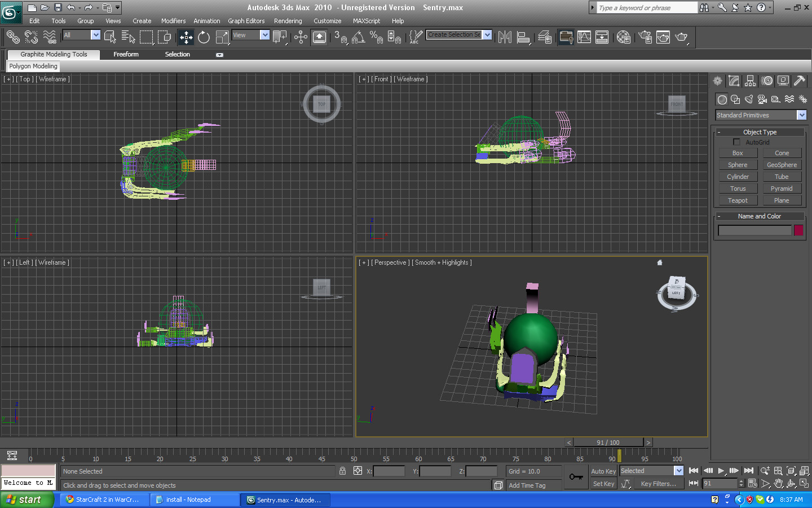Toggle Selection Lock padlock
Image resolution: width=812 pixels, height=508 pixels.
[x=342, y=471]
